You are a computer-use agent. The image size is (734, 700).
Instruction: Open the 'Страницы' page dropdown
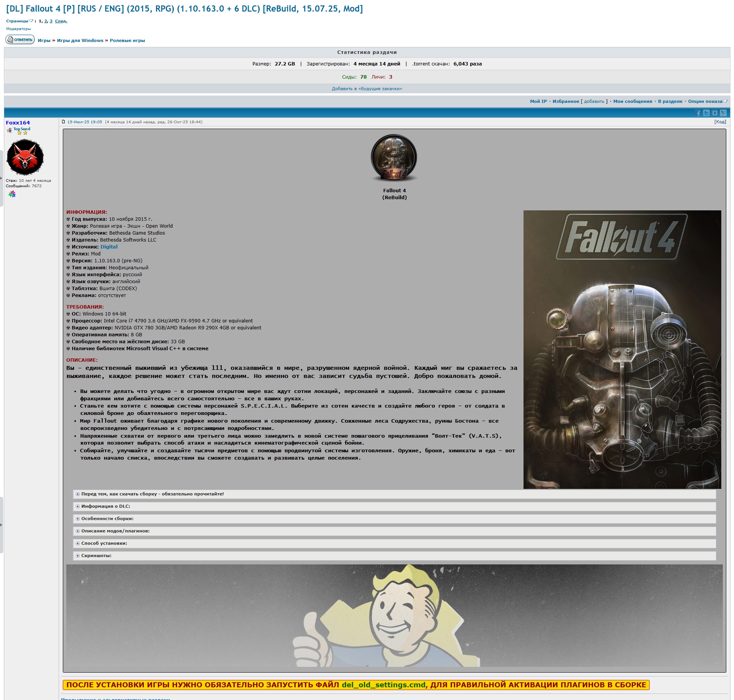pyautogui.click(x=20, y=21)
